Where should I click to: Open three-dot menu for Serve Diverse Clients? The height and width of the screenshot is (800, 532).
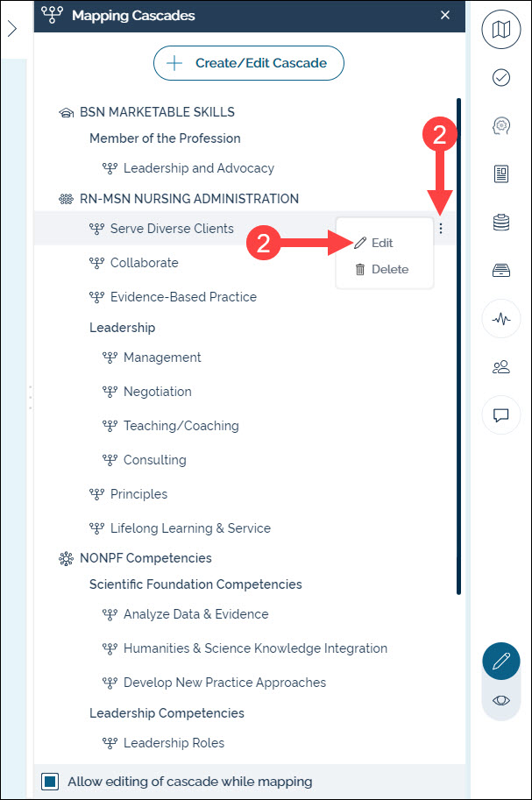[x=441, y=229]
